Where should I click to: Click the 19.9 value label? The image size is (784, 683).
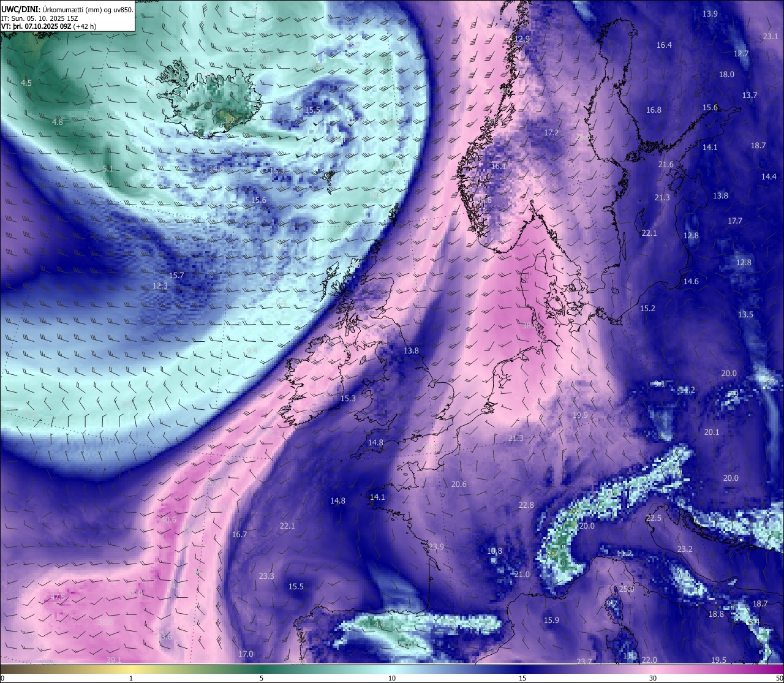click(580, 415)
